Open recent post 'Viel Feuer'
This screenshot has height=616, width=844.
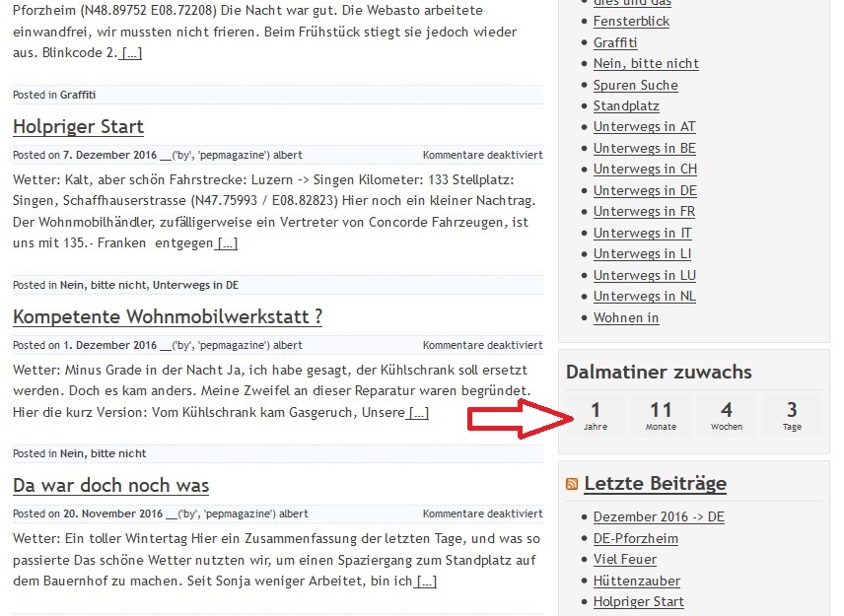pyautogui.click(x=625, y=560)
